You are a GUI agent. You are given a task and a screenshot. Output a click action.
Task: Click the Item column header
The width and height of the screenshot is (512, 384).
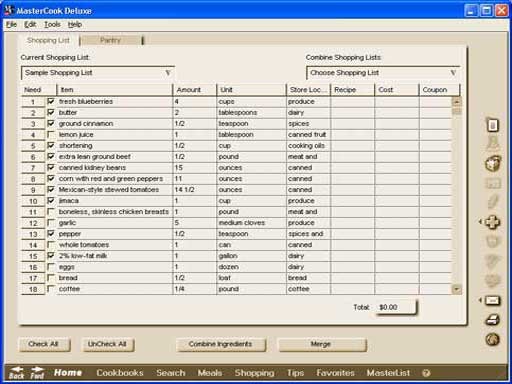pyautogui.click(x=114, y=90)
